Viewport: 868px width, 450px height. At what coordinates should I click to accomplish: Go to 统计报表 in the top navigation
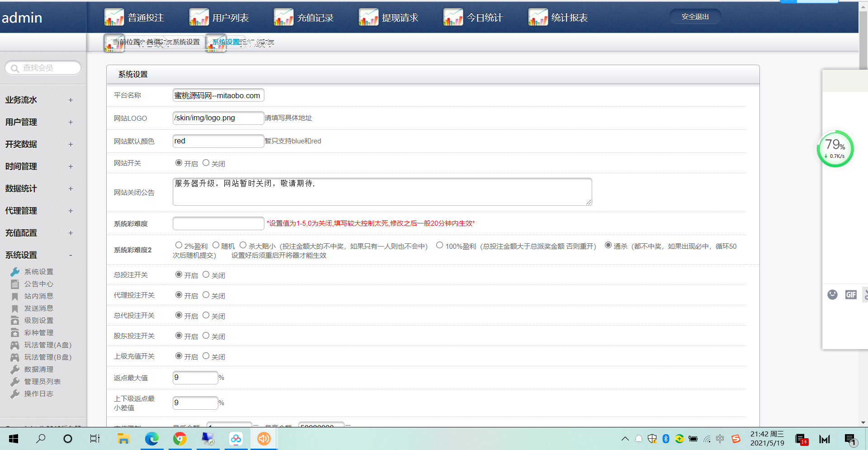[x=569, y=18]
